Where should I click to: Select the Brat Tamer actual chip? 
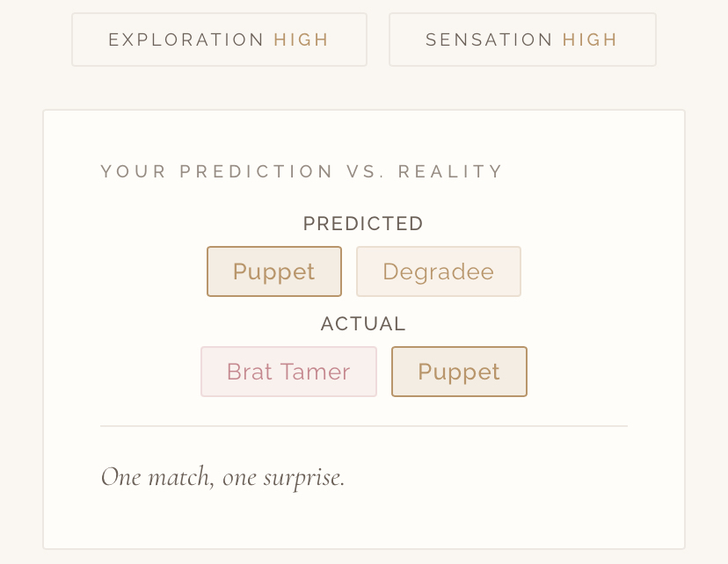coord(288,372)
